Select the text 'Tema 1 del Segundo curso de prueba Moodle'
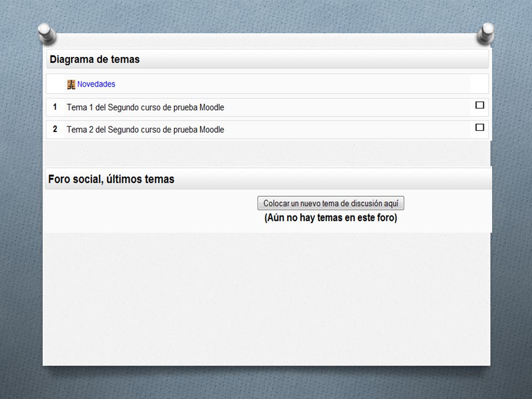532x399 pixels. pyautogui.click(x=145, y=108)
